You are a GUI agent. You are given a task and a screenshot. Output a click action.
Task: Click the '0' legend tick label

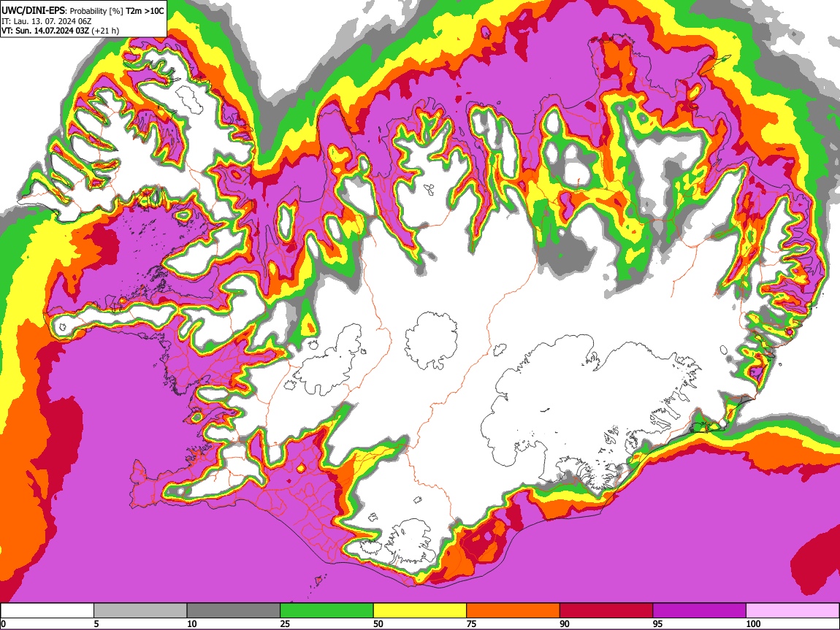coord(3,623)
